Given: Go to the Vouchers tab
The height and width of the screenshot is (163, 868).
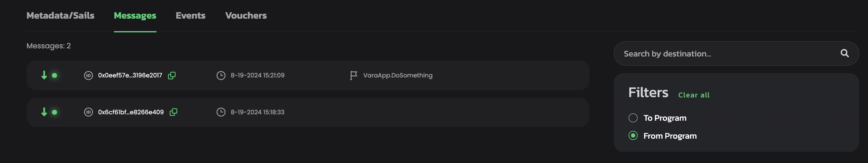Looking at the screenshot, I should coord(246,16).
